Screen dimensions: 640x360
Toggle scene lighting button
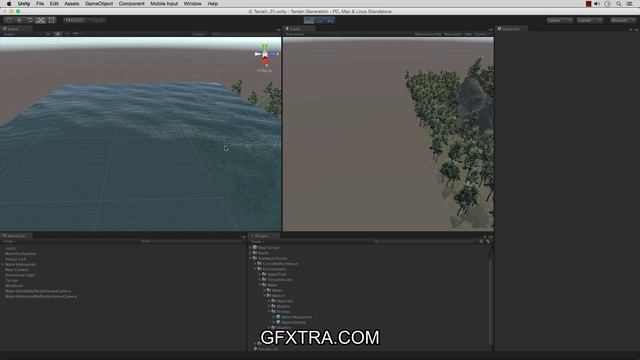pyautogui.click(x=58, y=34)
